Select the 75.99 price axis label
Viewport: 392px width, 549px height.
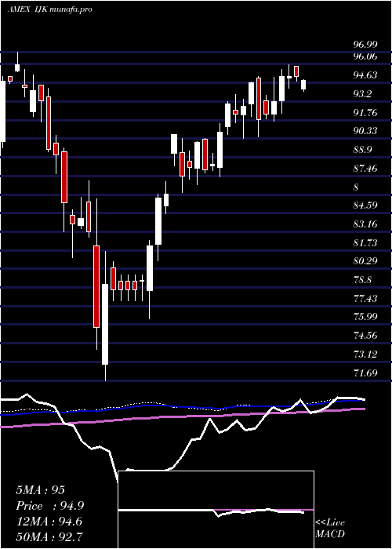pos(365,317)
